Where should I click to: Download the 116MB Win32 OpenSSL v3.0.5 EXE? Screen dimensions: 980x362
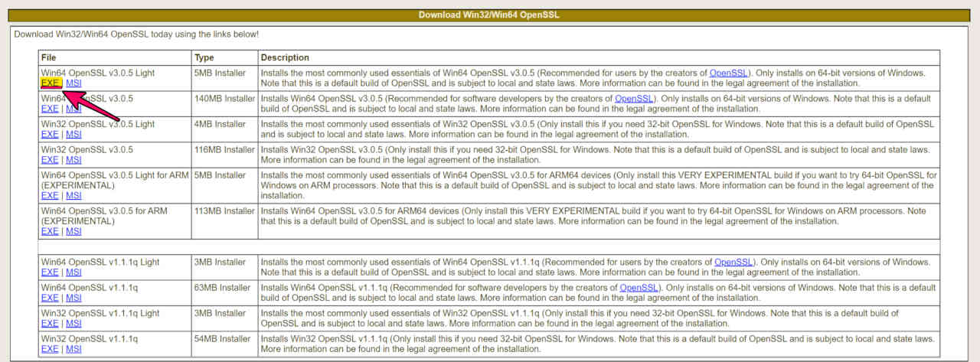50,160
